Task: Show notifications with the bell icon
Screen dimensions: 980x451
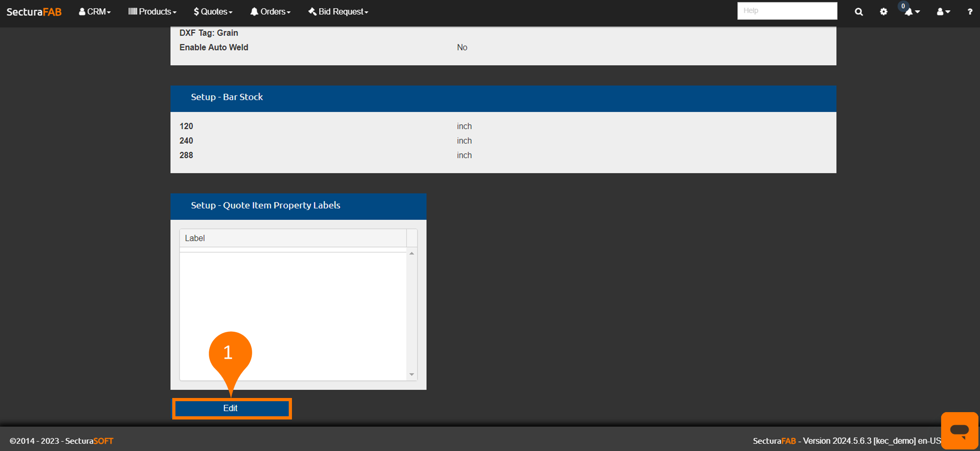Action: tap(911, 12)
